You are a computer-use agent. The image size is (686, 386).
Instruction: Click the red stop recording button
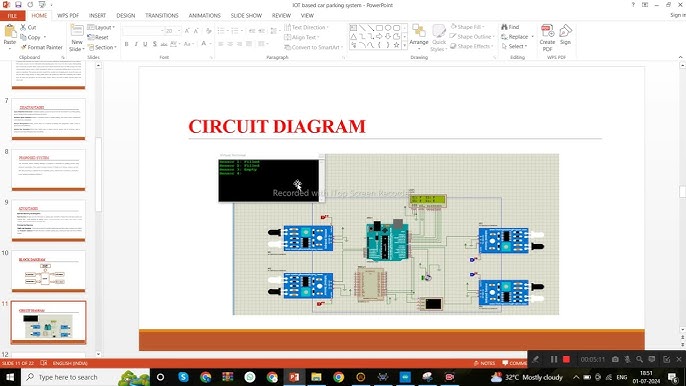coord(566,359)
